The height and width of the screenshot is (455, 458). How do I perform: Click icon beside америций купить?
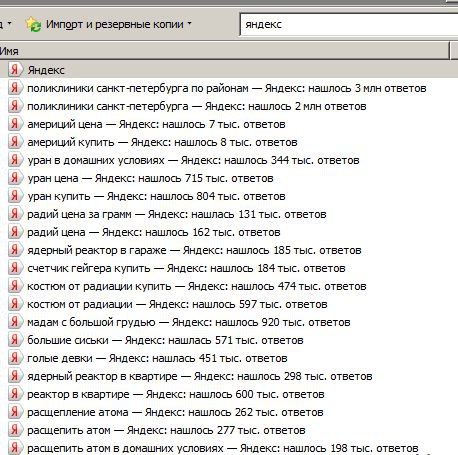tap(15, 142)
